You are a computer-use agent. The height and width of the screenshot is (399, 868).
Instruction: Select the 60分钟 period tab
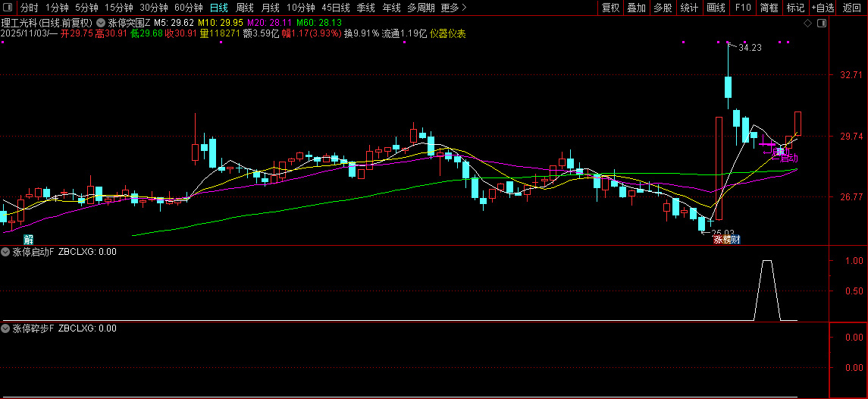(188, 8)
